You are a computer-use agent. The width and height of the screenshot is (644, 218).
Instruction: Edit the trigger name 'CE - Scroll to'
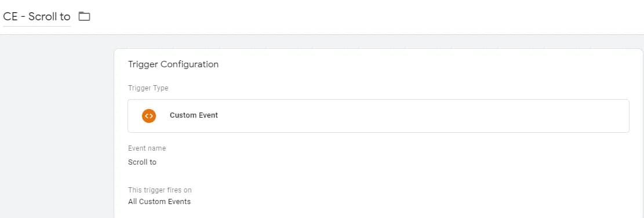pyautogui.click(x=37, y=16)
